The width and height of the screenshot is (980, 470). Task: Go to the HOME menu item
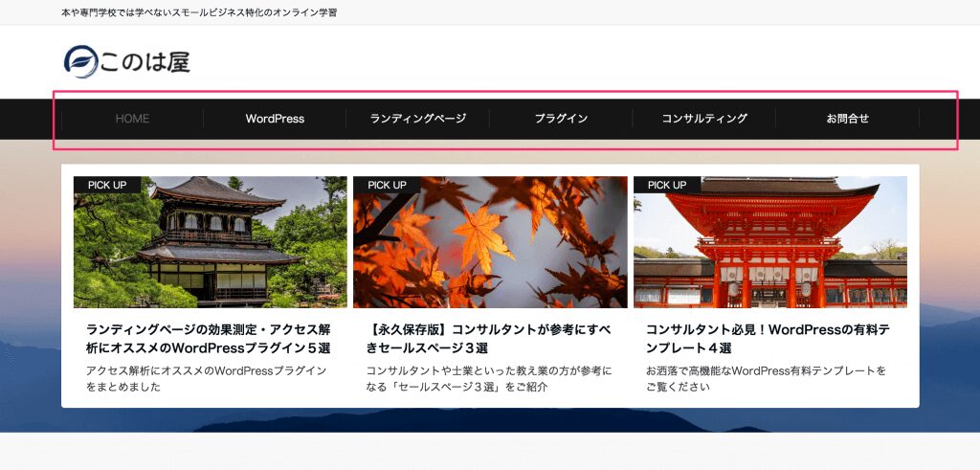click(132, 119)
